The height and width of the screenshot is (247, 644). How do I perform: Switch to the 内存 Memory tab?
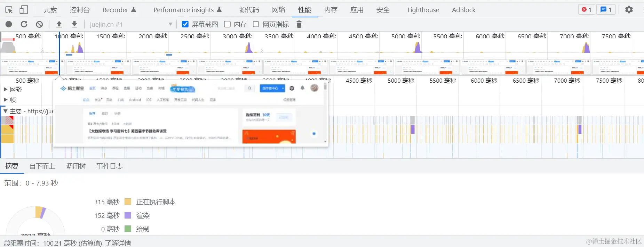pyautogui.click(x=331, y=10)
